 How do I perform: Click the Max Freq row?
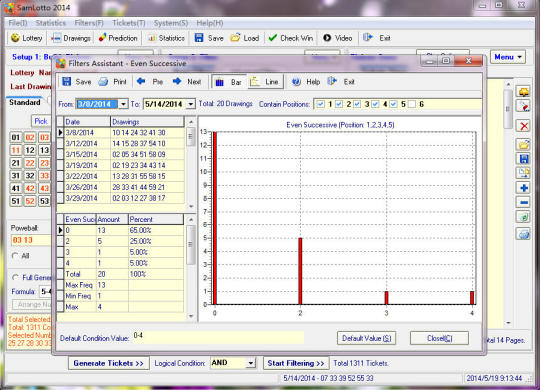121,285
